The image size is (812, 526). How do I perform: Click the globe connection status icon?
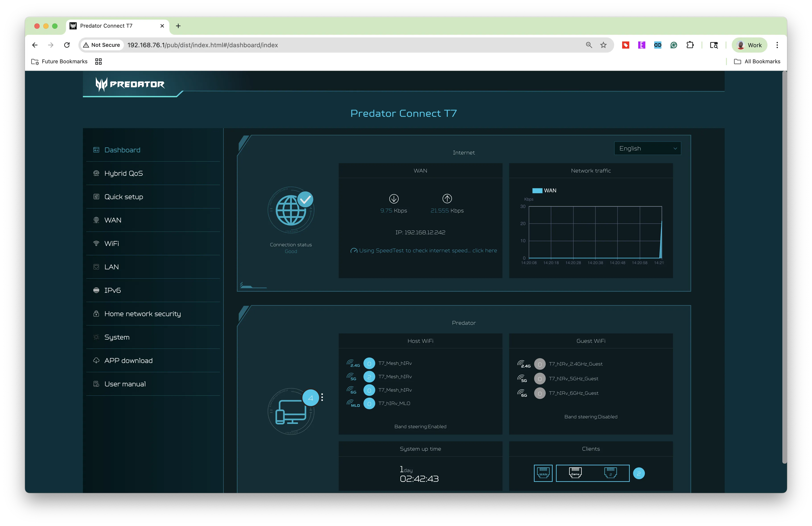pos(291,210)
